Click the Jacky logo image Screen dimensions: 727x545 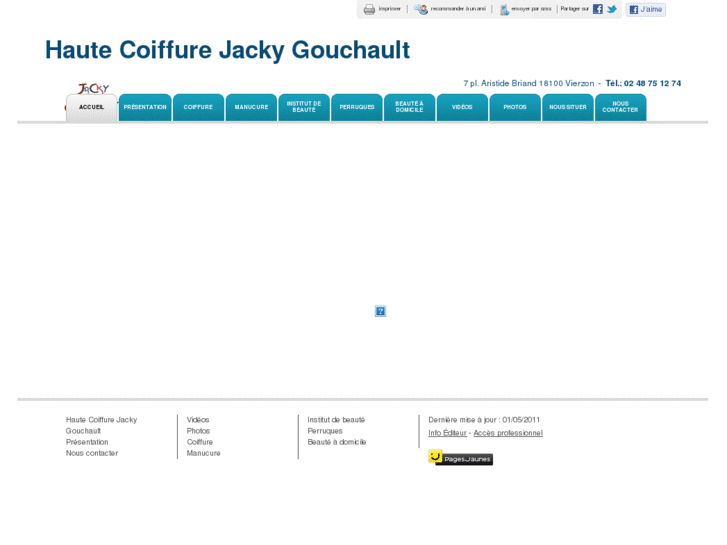pos(93,89)
